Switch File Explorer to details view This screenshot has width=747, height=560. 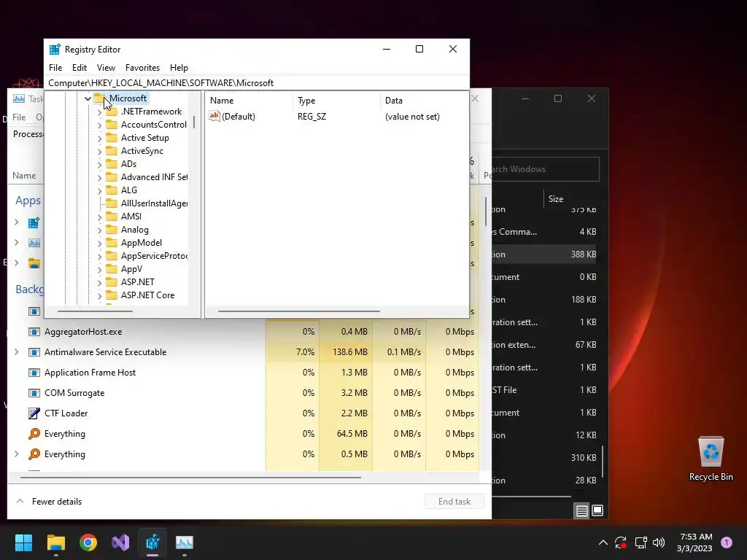581,511
